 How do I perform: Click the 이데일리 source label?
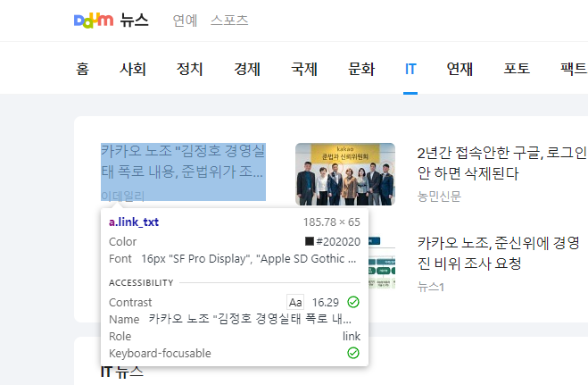[x=123, y=196]
